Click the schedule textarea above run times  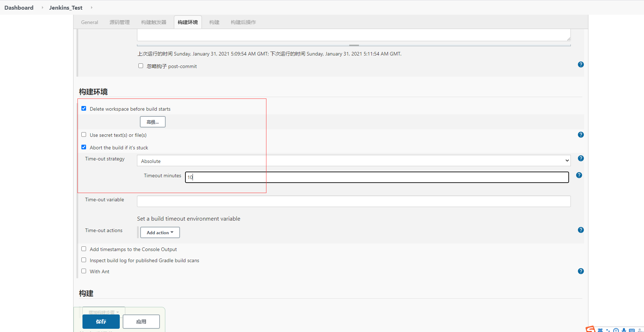click(354, 35)
